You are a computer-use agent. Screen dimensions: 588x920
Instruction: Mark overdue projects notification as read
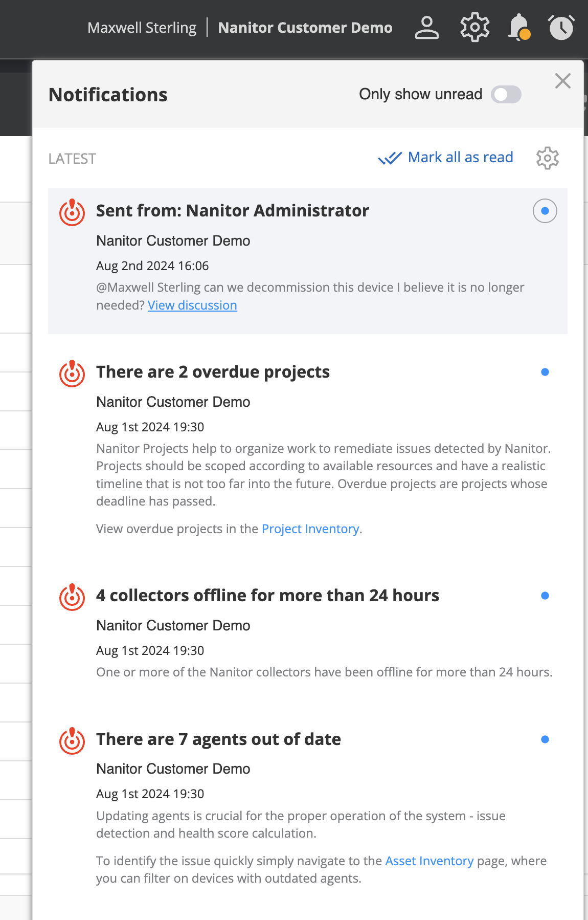[545, 372]
